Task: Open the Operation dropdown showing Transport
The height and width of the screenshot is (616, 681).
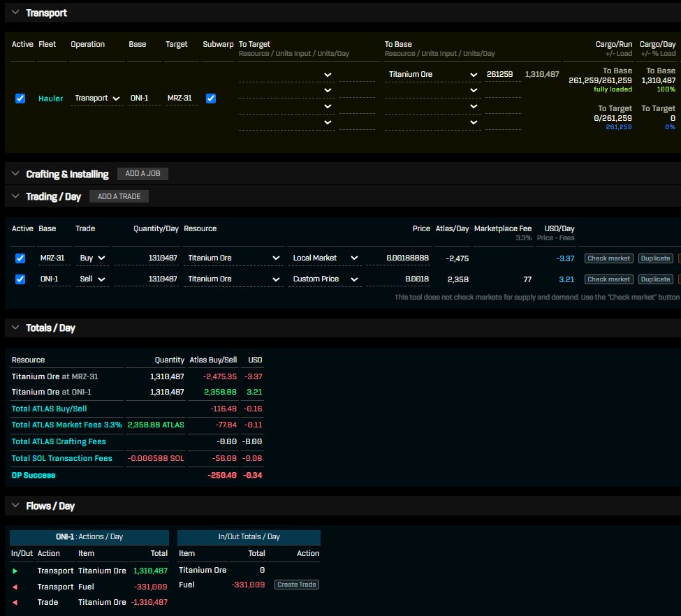Action: [x=98, y=98]
